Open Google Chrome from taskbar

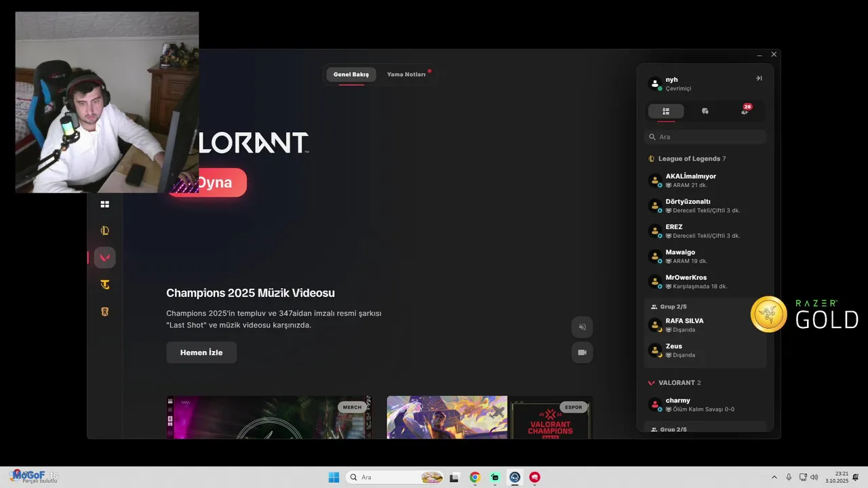click(475, 477)
